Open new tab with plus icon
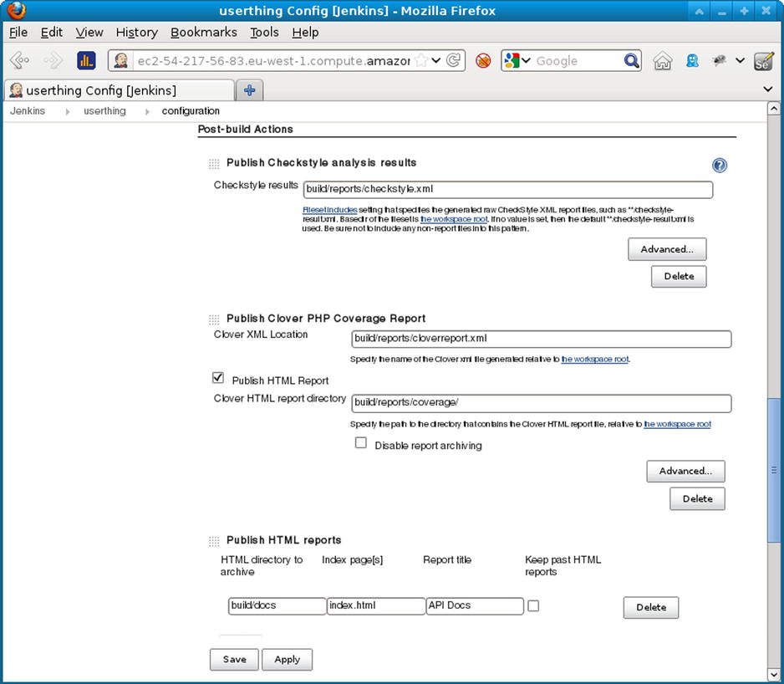The image size is (784, 684). tap(249, 90)
